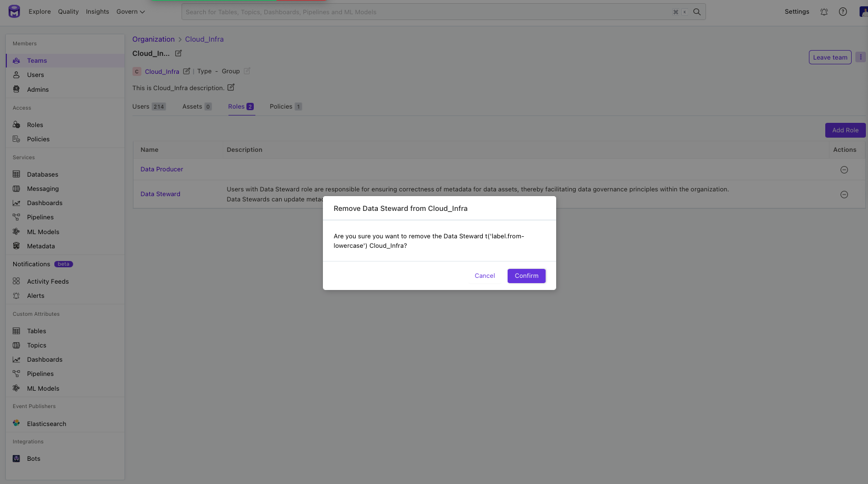Viewport: 868px width, 484px height.
Task: Click the Users sidebar icon
Action: click(16, 75)
